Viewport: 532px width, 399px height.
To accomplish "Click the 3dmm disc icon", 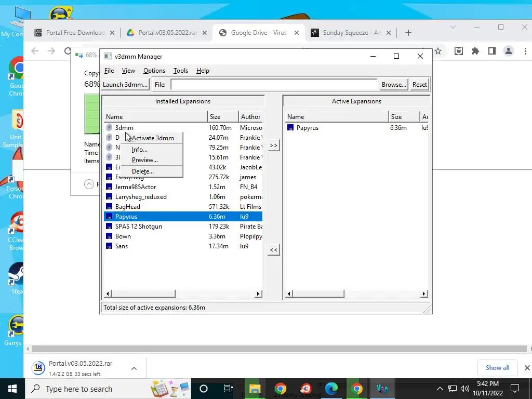I will coord(109,128).
